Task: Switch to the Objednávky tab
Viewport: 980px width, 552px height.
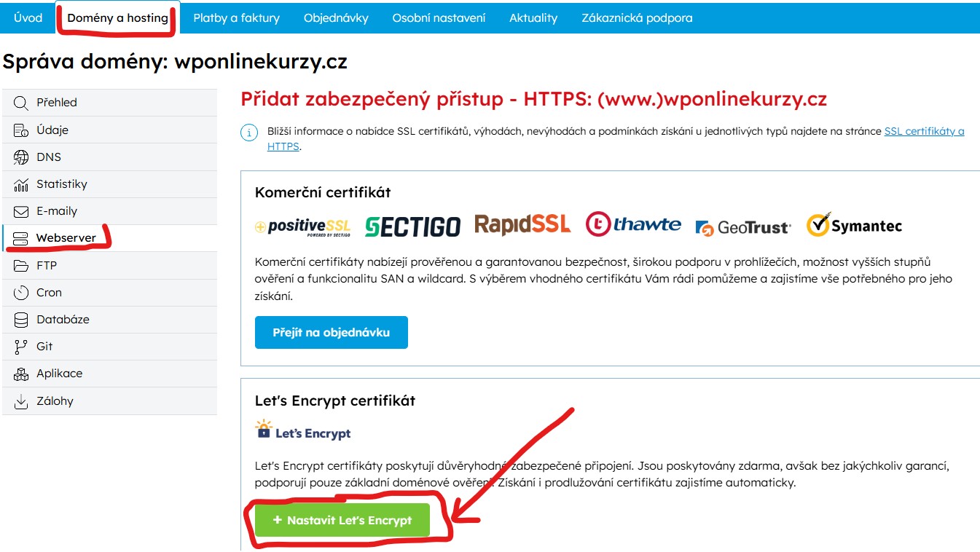Action: 336,18
